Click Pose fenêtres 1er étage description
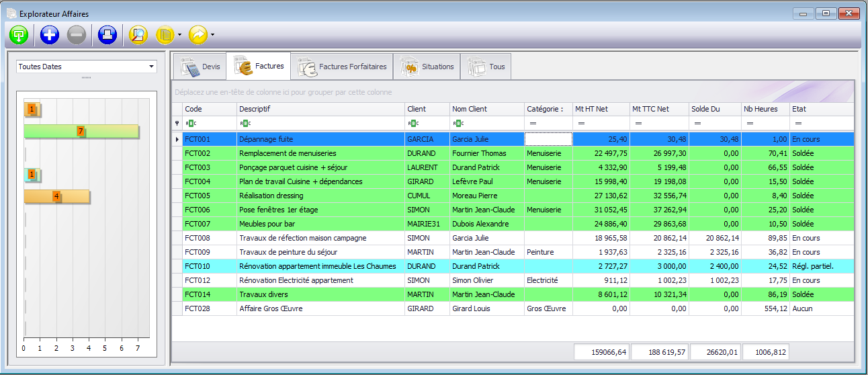 320,210
